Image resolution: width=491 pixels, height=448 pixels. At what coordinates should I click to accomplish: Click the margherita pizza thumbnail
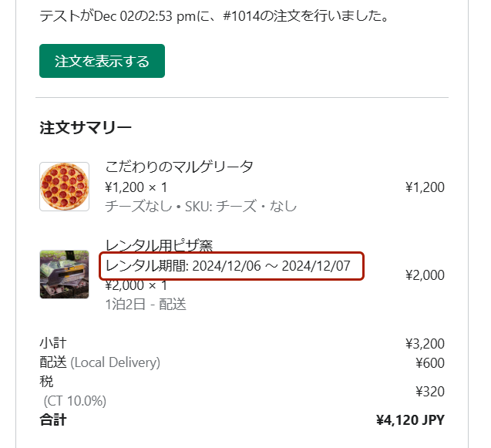click(64, 187)
